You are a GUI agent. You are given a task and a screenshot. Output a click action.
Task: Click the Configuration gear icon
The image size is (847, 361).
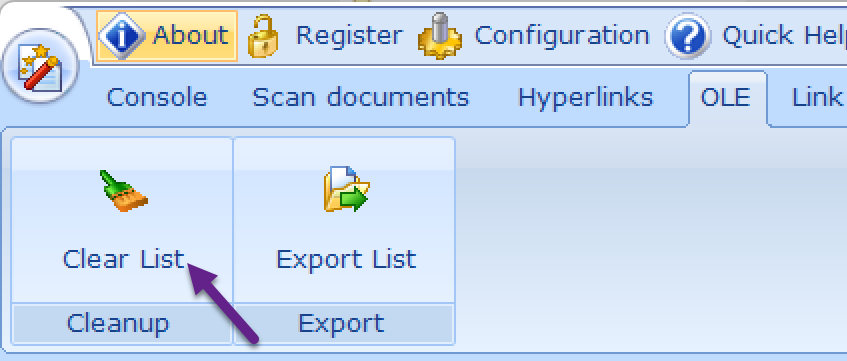[x=440, y=36]
